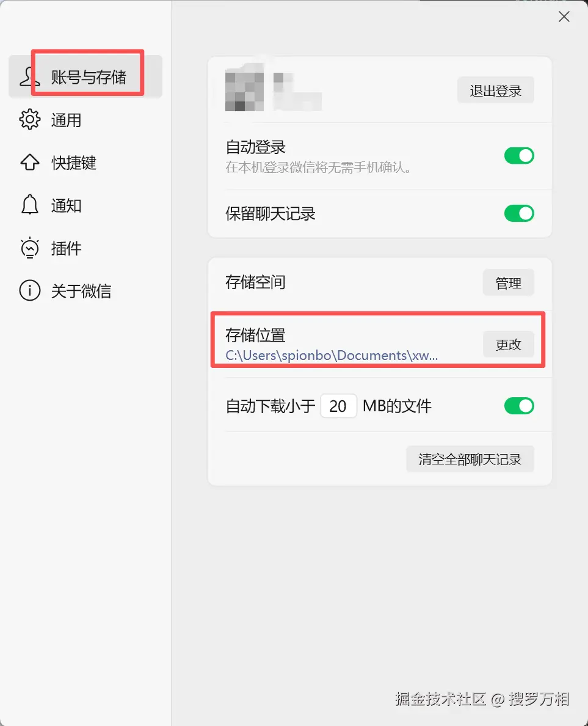The image size is (588, 726).
Task: Disable the 保留聊天记录 switch
Action: click(x=519, y=213)
